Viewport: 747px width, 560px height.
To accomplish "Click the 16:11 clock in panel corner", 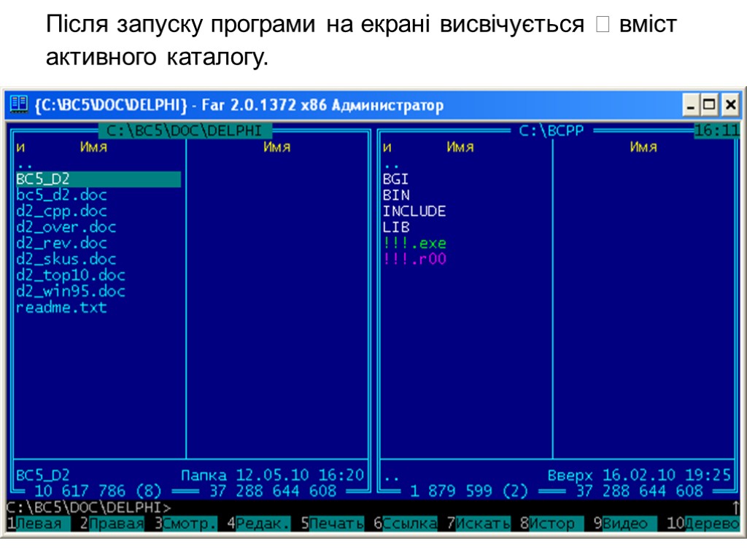I will (x=716, y=131).
